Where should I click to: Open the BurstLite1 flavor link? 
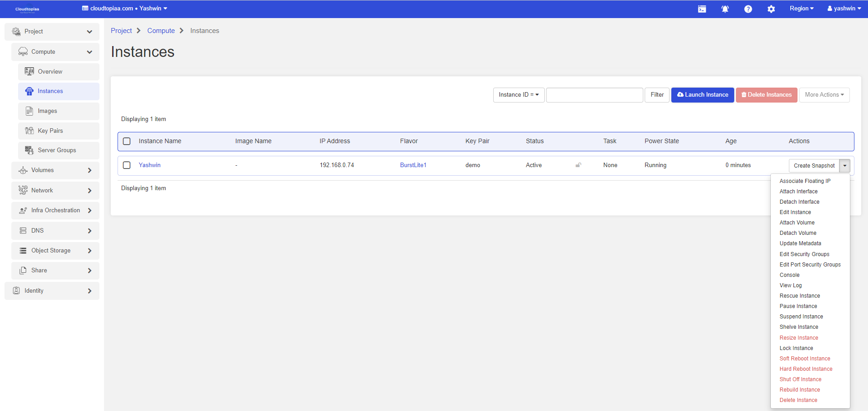[x=413, y=165]
